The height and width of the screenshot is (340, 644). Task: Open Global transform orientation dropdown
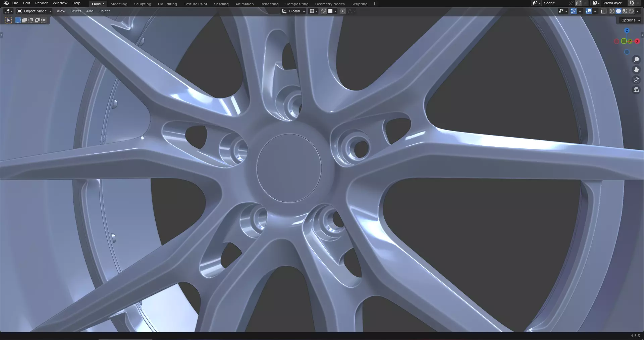[x=293, y=11]
